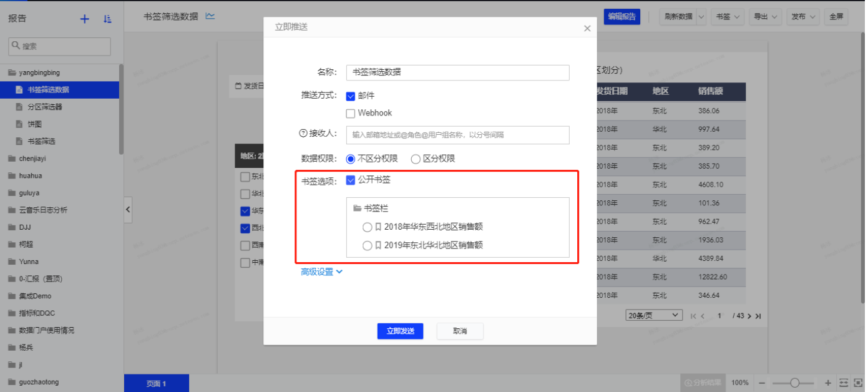Click the help icon beside 接收人
The height and width of the screenshot is (392, 868).
click(x=304, y=134)
